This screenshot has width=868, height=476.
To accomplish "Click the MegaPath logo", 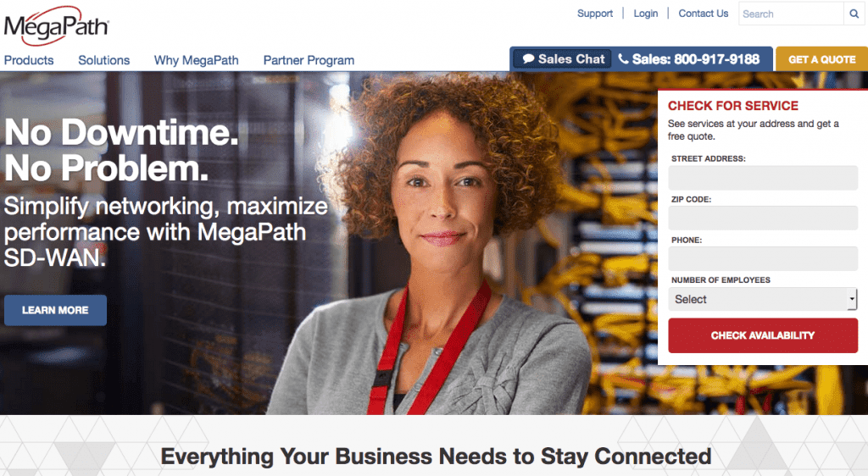I will click(x=57, y=25).
